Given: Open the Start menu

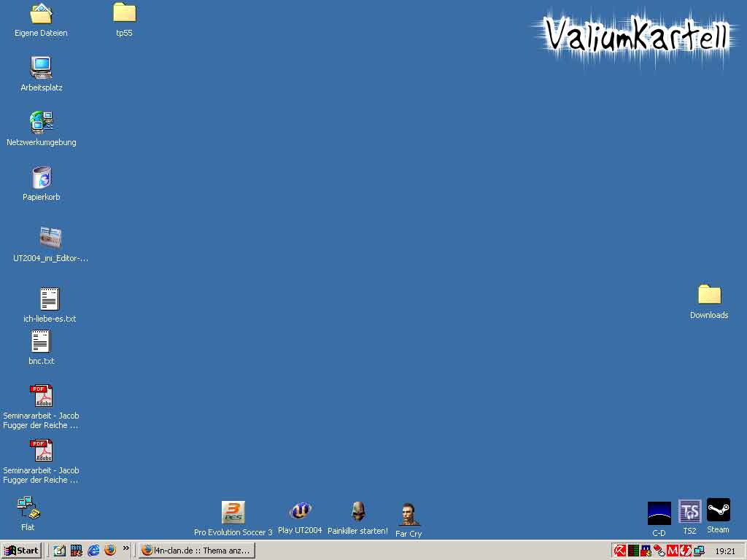Looking at the screenshot, I should point(21,551).
